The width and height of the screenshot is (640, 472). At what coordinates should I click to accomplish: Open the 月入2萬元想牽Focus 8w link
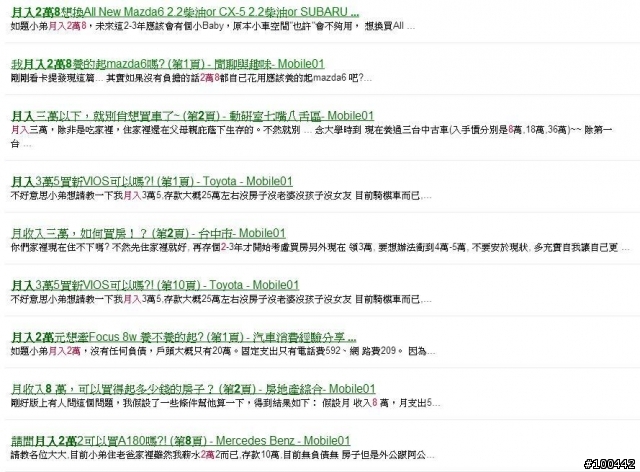[184, 337]
